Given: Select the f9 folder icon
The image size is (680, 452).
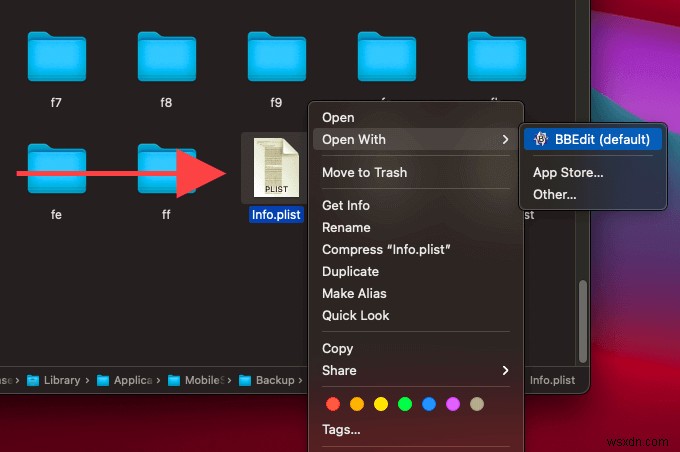Looking at the screenshot, I should pos(277,57).
